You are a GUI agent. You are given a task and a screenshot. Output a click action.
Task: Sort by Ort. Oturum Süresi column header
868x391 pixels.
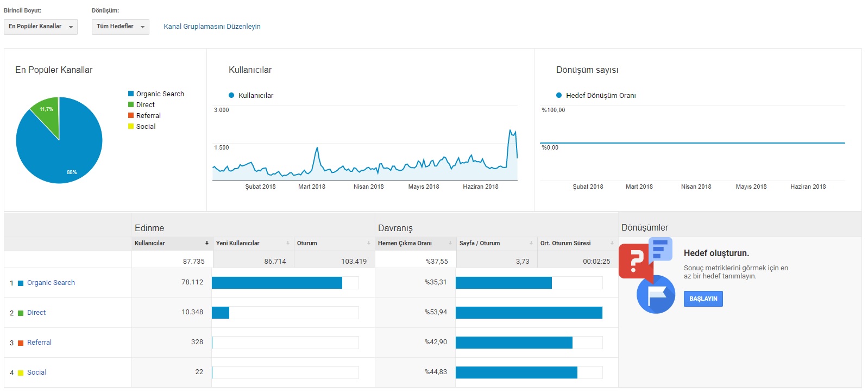577,243
